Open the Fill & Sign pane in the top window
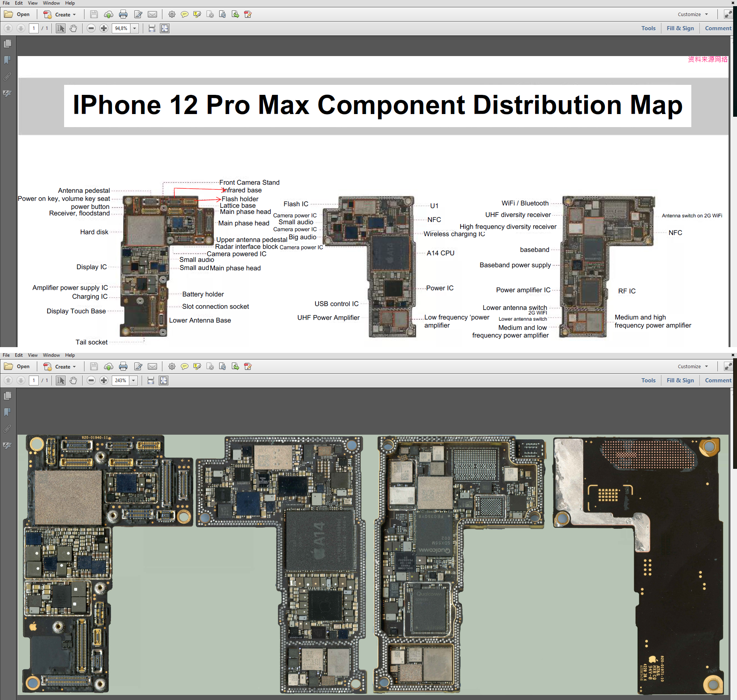737x700 pixels. [x=680, y=28]
